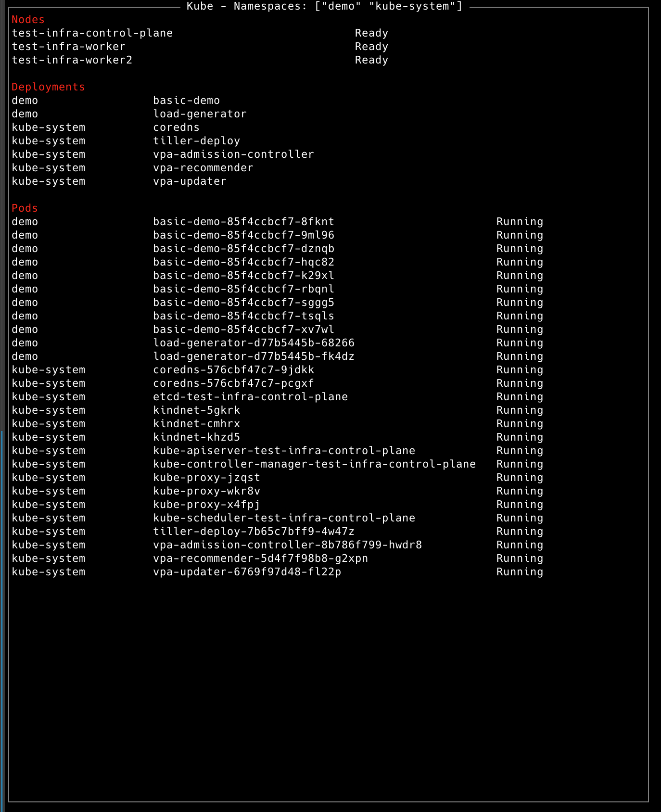Click the Nodes section header
The height and width of the screenshot is (812, 661).
[28, 20]
